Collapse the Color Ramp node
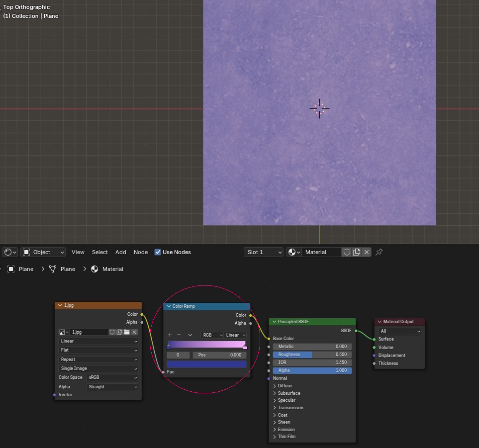 coord(169,306)
